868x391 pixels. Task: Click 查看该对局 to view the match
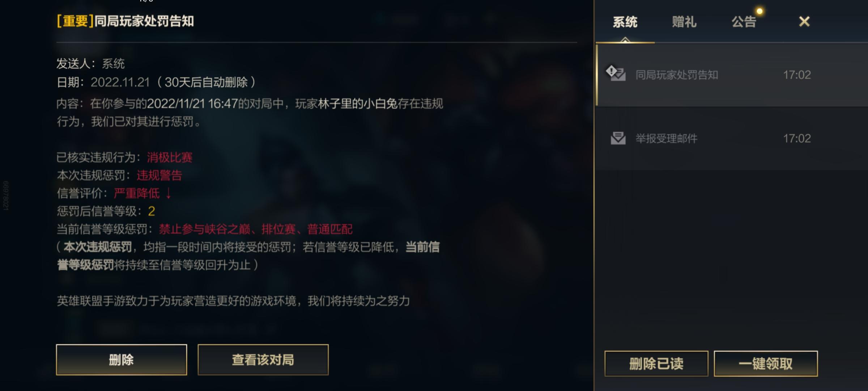tap(263, 360)
